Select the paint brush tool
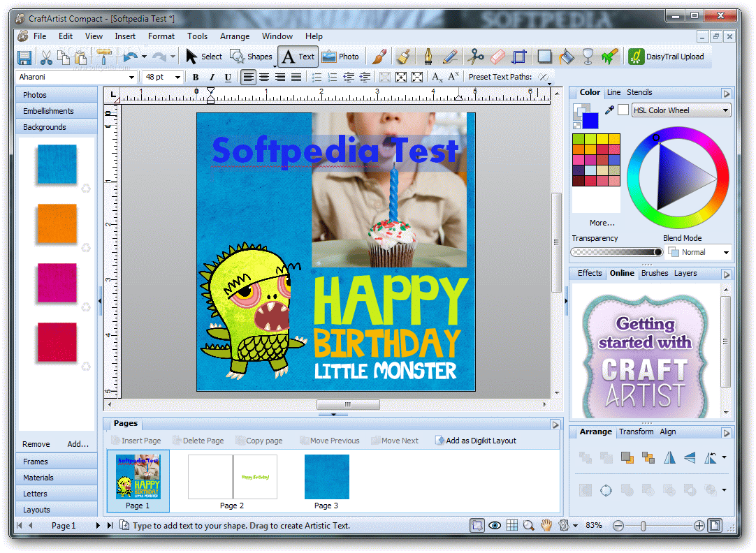This screenshot has height=553, width=756. point(379,57)
